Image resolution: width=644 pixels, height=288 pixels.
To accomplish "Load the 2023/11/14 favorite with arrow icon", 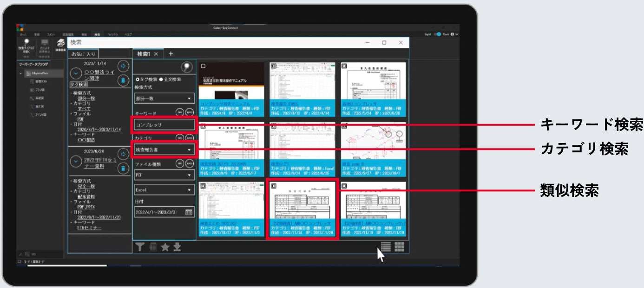I will 123,65.
